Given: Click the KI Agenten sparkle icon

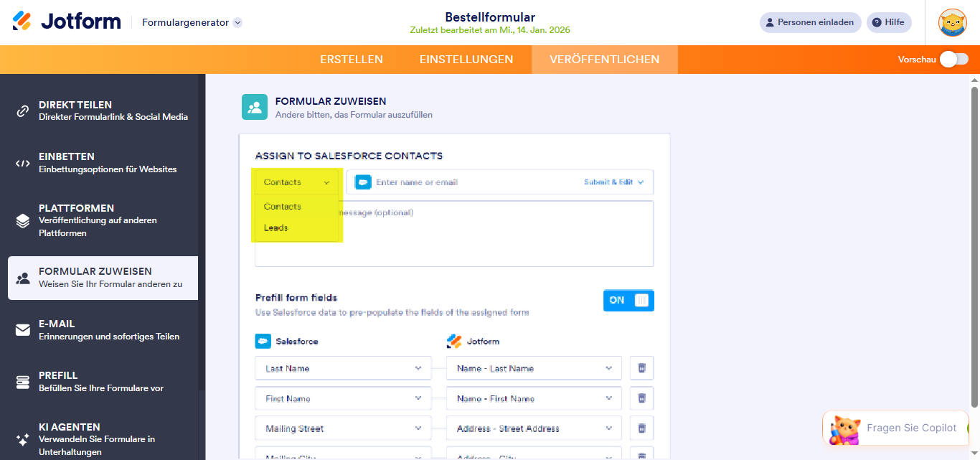Looking at the screenshot, I should [23, 439].
